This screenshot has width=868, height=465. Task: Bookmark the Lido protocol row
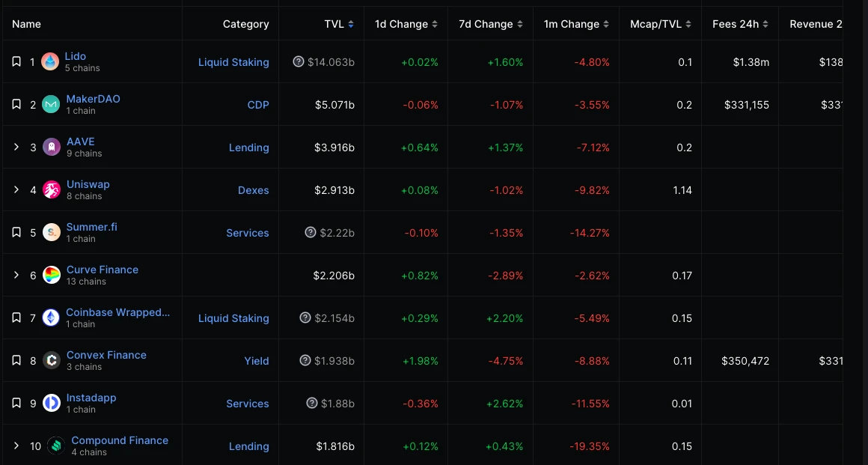[x=16, y=61]
